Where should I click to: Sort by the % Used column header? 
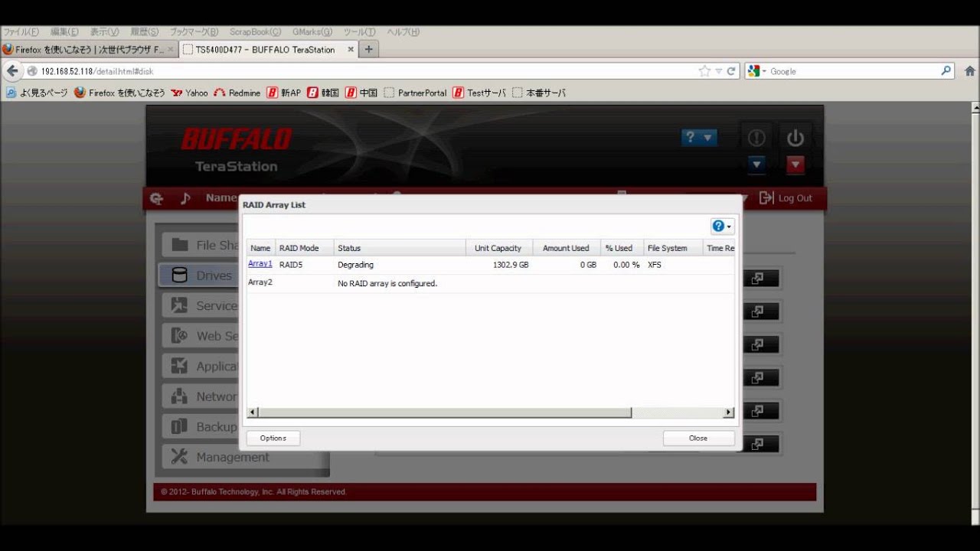pyautogui.click(x=622, y=248)
